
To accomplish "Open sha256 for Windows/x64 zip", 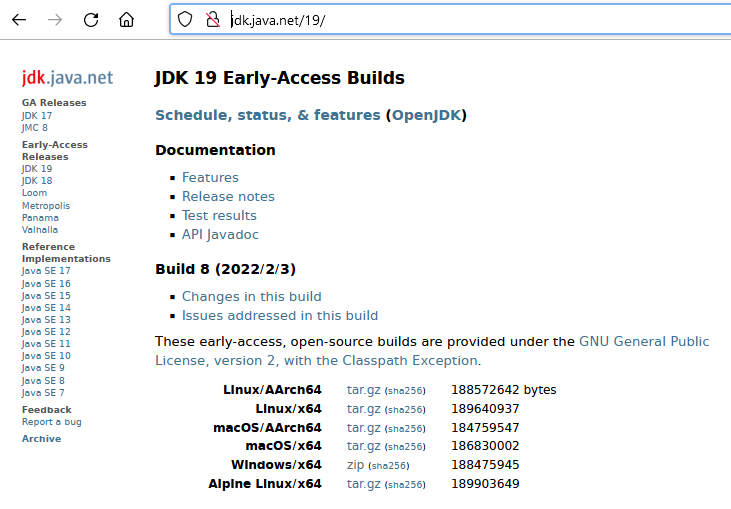I will point(389,466).
